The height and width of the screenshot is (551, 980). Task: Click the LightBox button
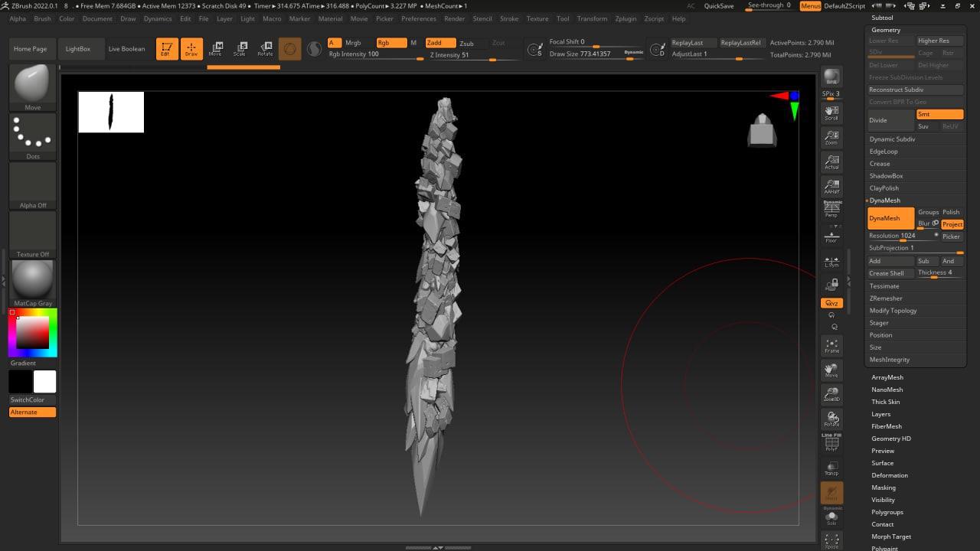coord(78,49)
